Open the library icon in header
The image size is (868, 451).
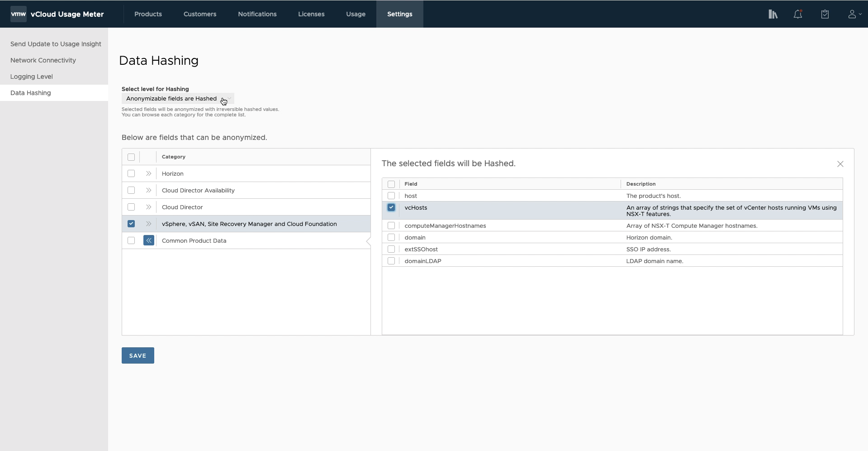pos(773,14)
